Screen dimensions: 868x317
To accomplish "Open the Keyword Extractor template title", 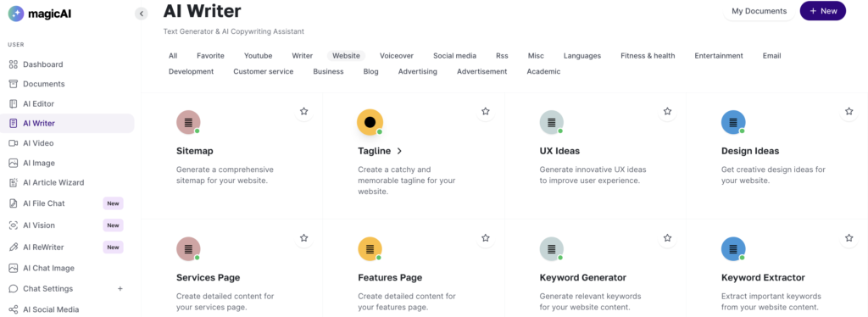I will (764, 278).
